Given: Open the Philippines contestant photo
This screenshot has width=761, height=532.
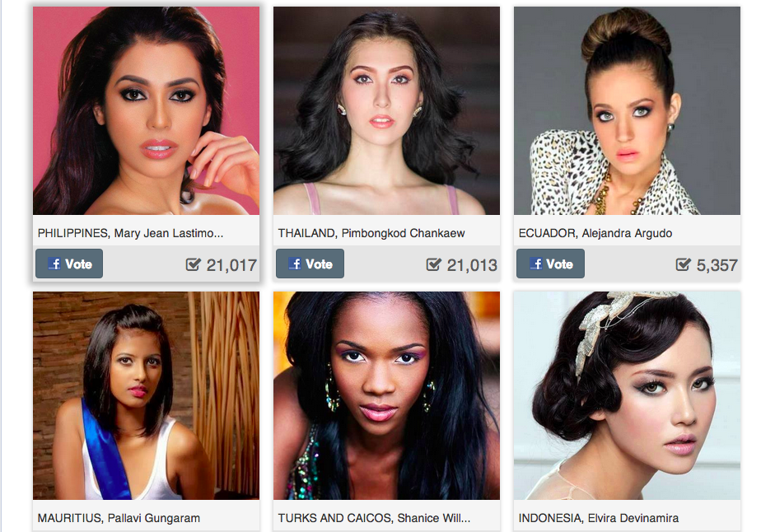Looking at the screenshot, I should (146, 110).
